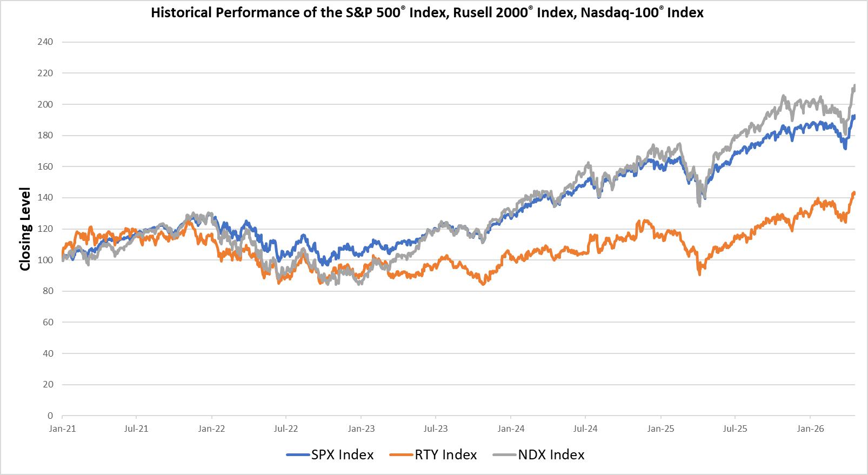Click the Jul-23 x-axis label
868x475 pixels.
(x=435, y=429)
